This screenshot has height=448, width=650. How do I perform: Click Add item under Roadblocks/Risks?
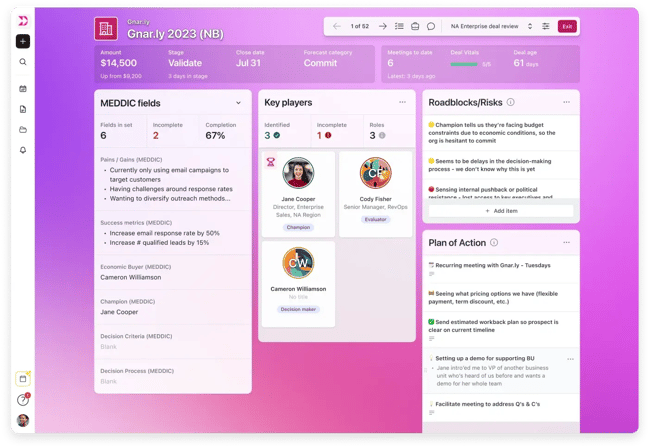(501, 211)
